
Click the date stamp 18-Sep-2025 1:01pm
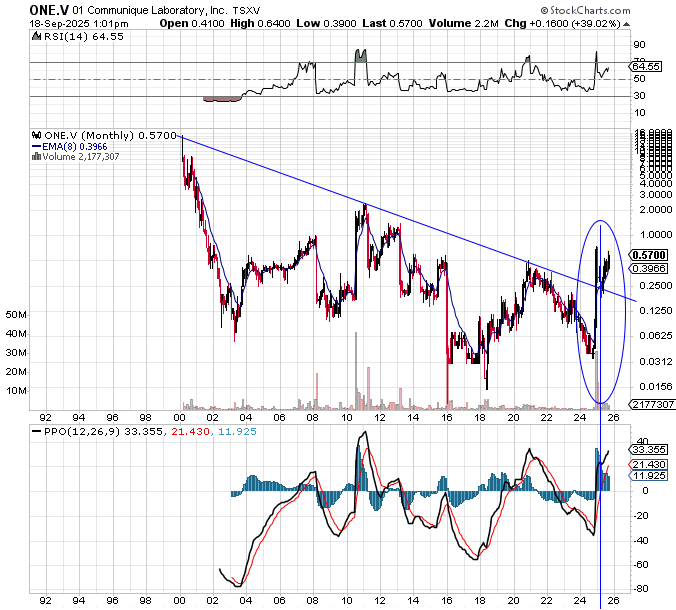(x=78, y=24)
